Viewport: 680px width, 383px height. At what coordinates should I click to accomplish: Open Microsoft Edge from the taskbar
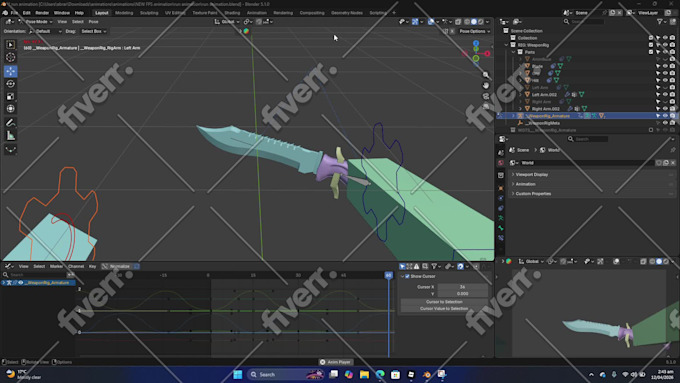point(380,374)
